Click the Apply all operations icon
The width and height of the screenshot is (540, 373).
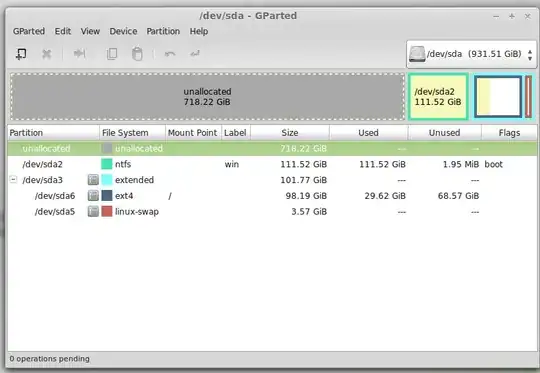pyautogui.click(x=195, y=54)
